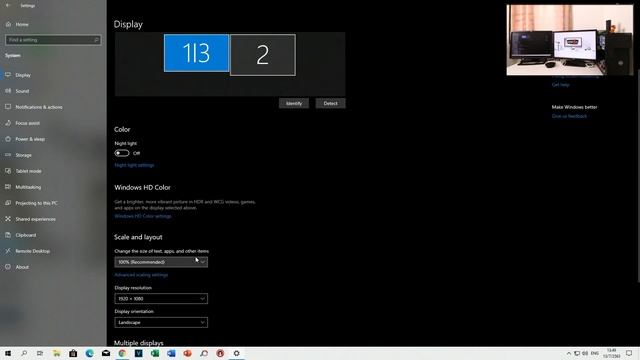The image size is (640, 360).
Task: Open Excel from the taskbar
Action: [x=155, y=353]
